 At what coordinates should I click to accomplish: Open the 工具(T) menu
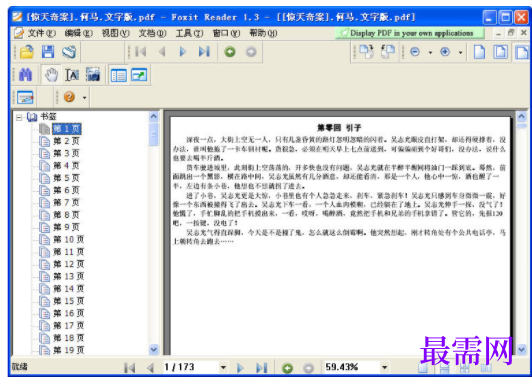(189, 33)
